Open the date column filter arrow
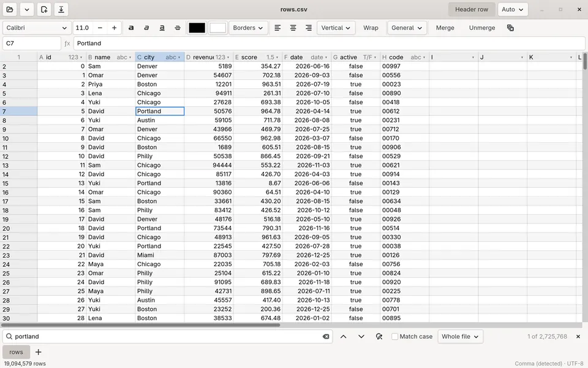The width and height of the screenshot is (588, 368). tap(326, 58)
